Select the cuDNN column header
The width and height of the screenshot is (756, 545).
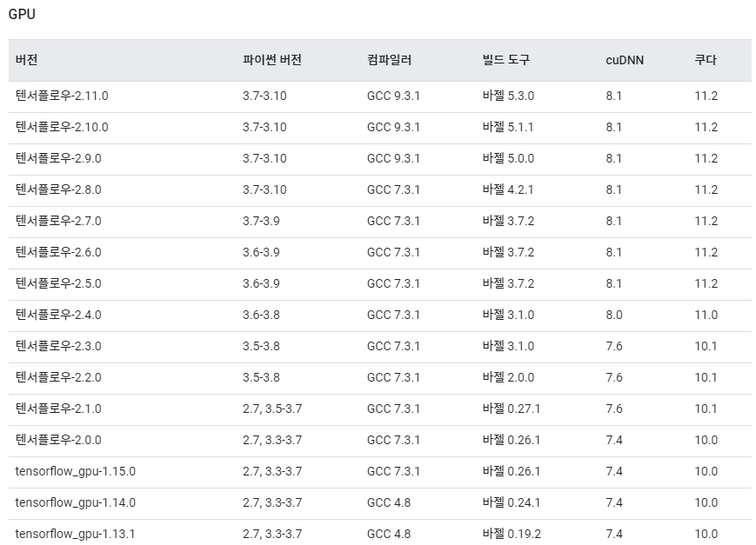(x=625, y=60)
